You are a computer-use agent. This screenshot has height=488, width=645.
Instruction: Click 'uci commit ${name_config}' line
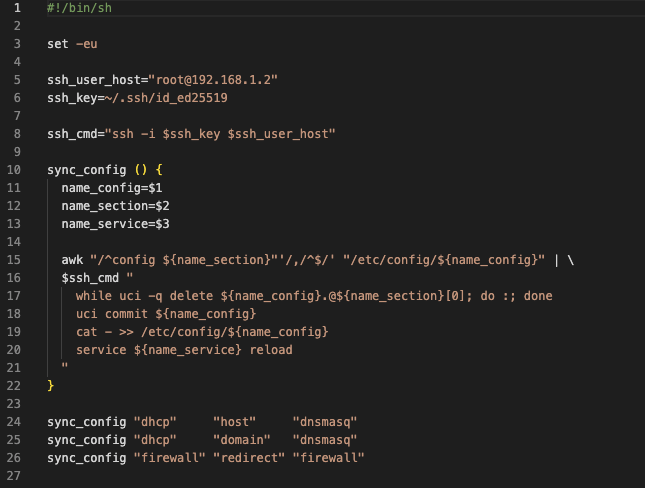tap(166, 314)
